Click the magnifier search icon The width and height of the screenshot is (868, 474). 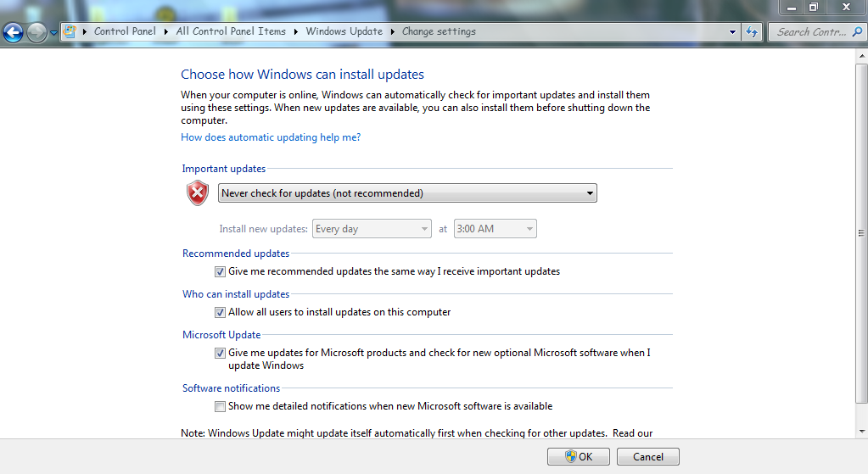857,32
